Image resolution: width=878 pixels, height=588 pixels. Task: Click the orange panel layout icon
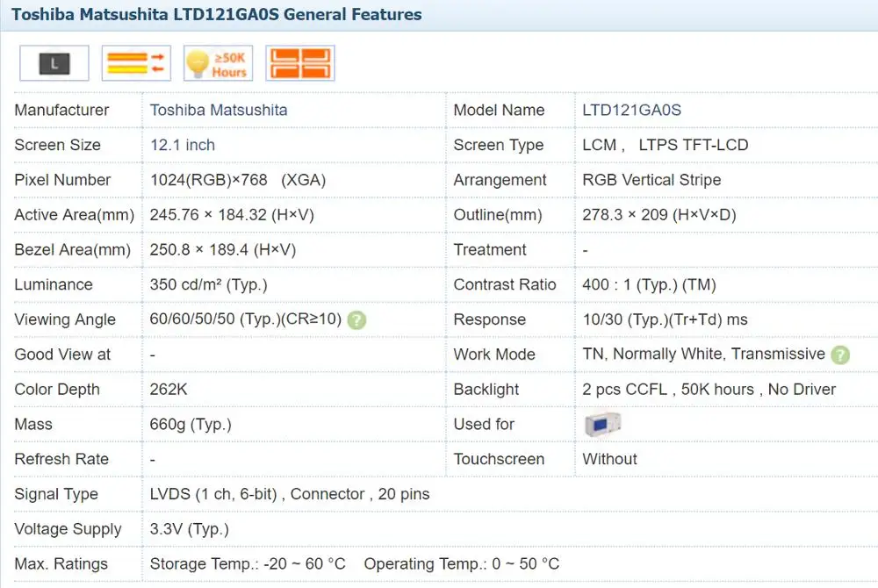[x=300, y=63]
